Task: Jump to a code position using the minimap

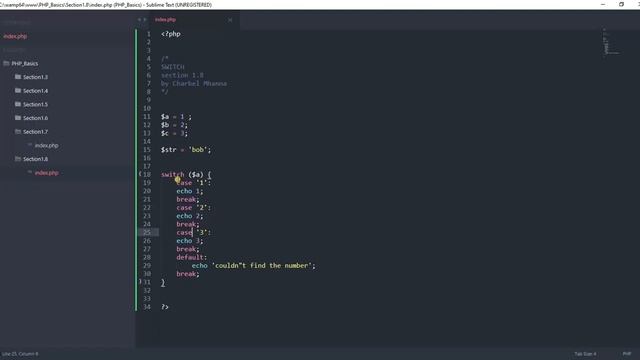Action: point(611,43)
